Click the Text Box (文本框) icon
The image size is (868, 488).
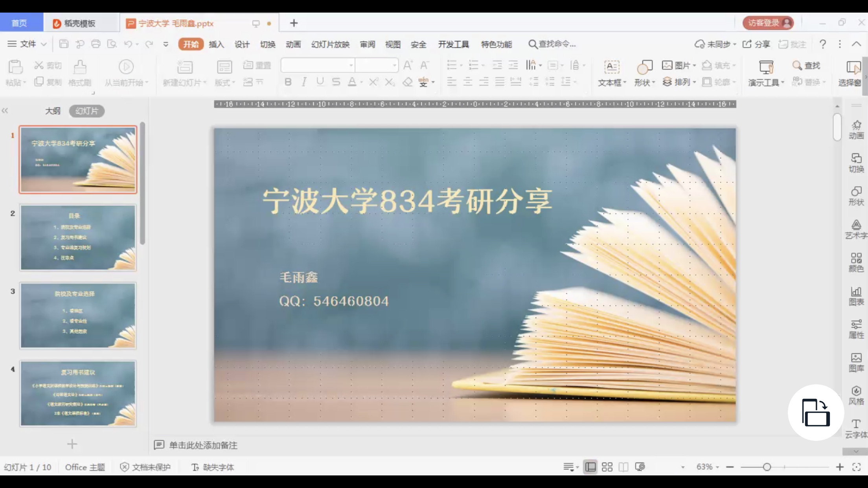(611, 67)
